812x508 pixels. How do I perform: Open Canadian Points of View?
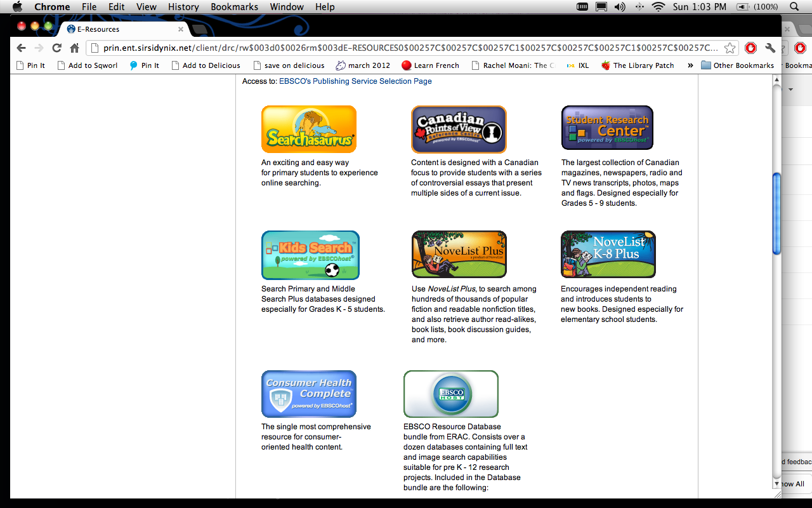click(x=458, y=129)
